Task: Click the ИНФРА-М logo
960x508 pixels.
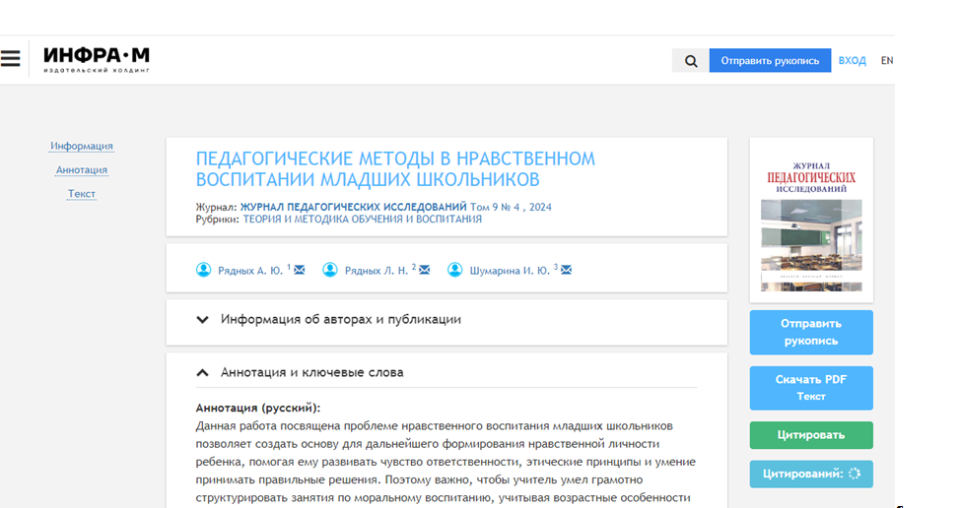Action: tap(96, 59)
